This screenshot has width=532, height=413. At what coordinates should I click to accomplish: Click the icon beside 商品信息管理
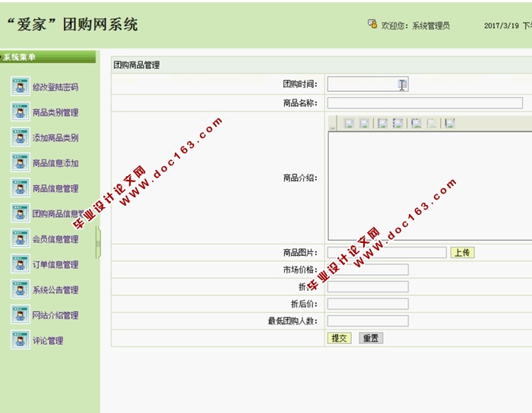[20, 188]
